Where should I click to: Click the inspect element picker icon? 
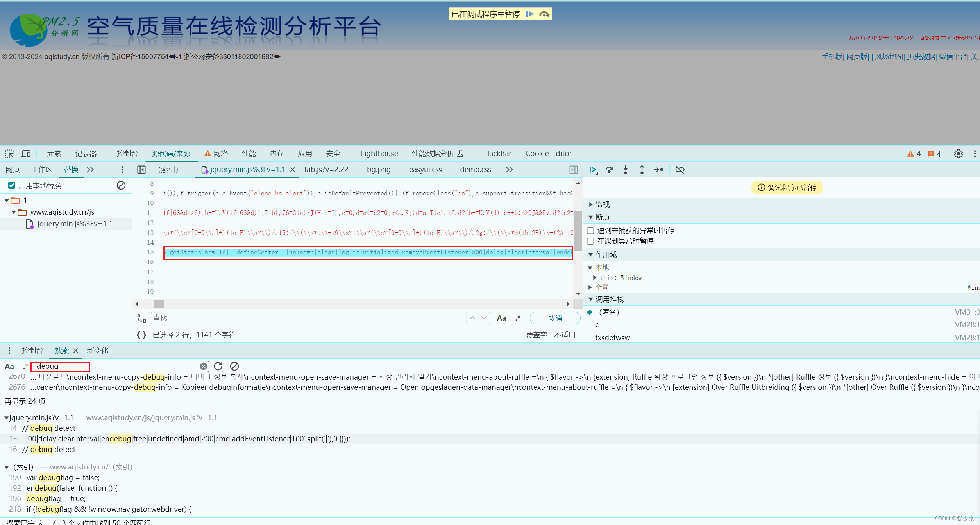[x=9, y=154]
